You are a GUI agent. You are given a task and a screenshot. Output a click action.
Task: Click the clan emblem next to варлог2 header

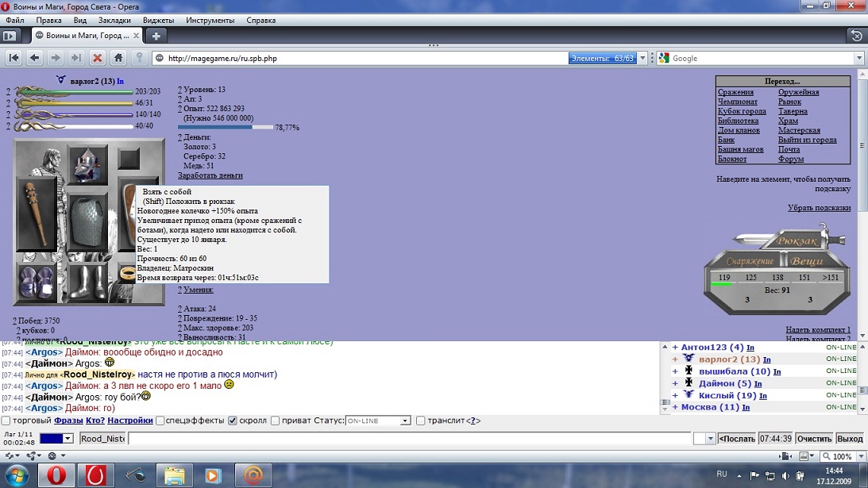[x=61, y=80]
